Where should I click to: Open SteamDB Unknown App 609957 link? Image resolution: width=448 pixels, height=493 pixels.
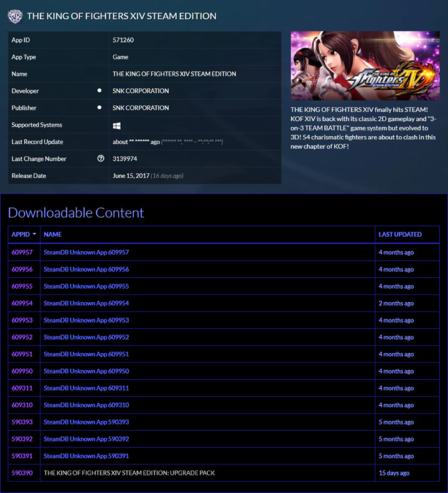[86, 252]
